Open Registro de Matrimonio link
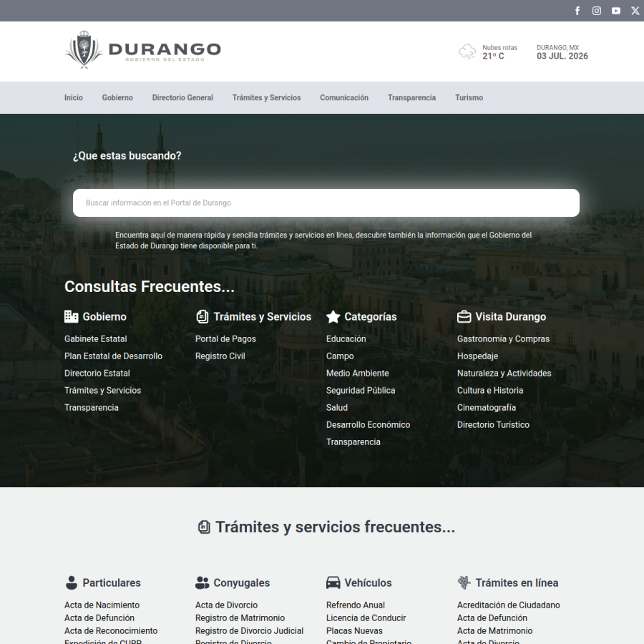The width and height of the screenshot is (644, 644). [240, 618]
